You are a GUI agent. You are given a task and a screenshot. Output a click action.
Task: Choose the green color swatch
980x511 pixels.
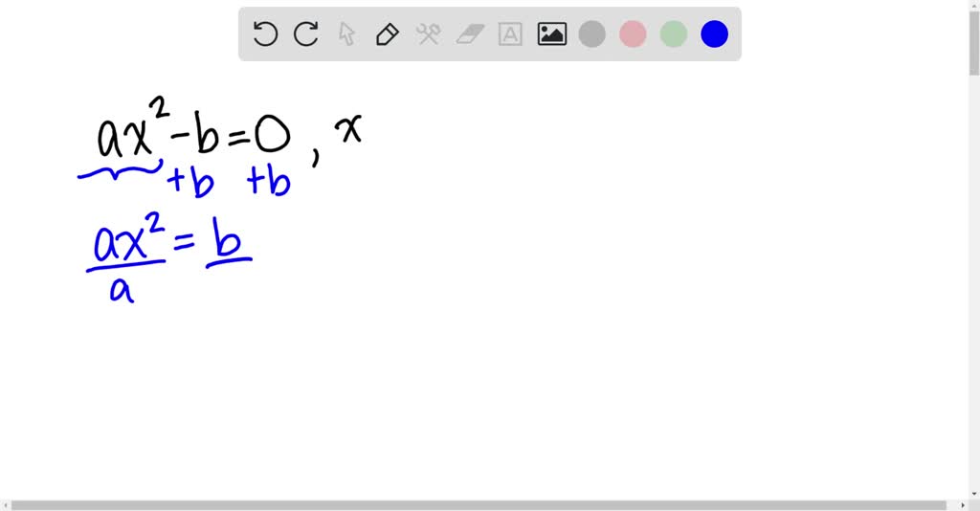[674, 33]
